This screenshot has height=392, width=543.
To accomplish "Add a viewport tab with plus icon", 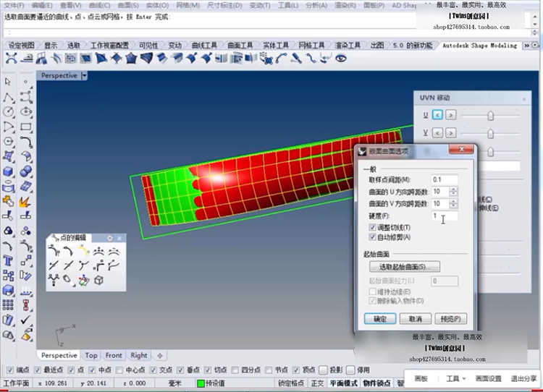I will click(160, 355).
